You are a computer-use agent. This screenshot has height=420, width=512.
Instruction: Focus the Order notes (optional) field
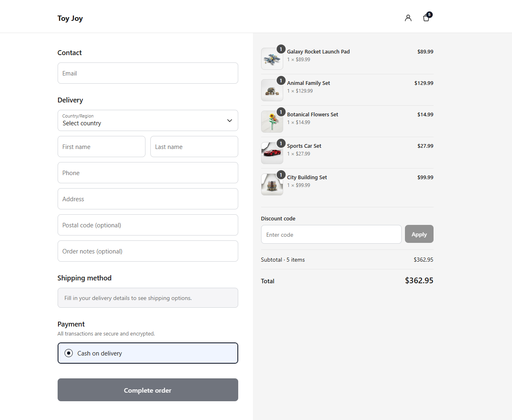[148, 251]
